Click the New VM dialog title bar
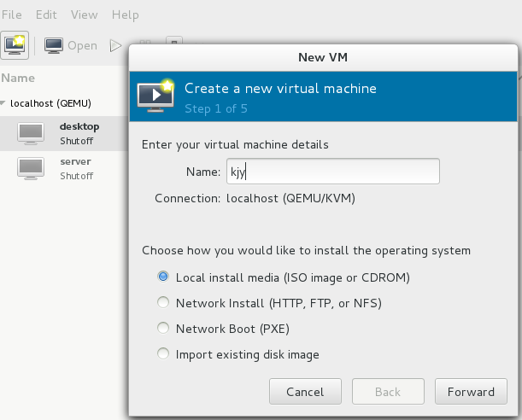The width and height of the screenshot is (522, 420). 323,57
